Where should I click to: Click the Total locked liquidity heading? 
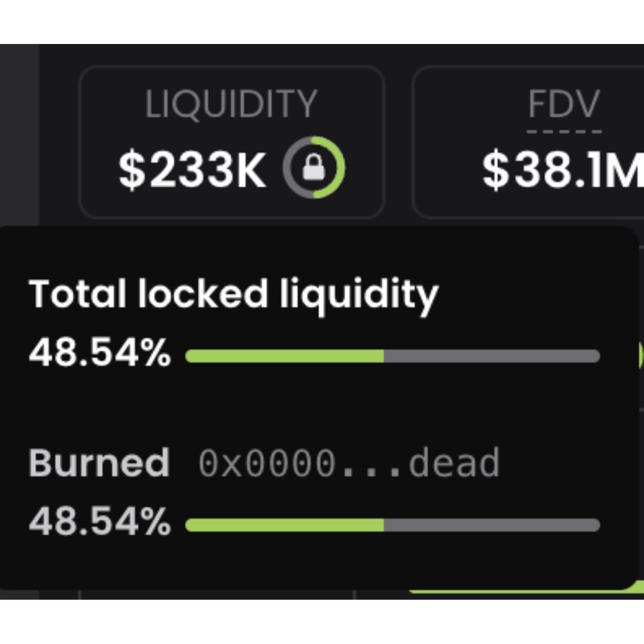tap(233, 296)
